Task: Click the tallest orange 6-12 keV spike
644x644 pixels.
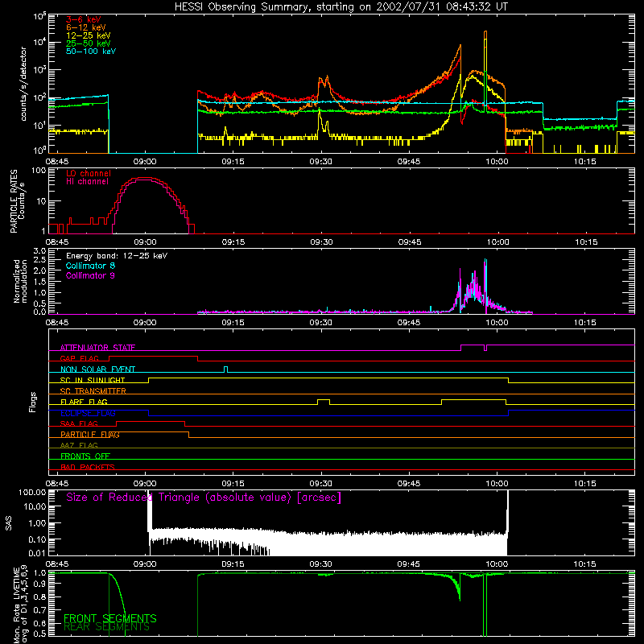Action: [485, 32]
